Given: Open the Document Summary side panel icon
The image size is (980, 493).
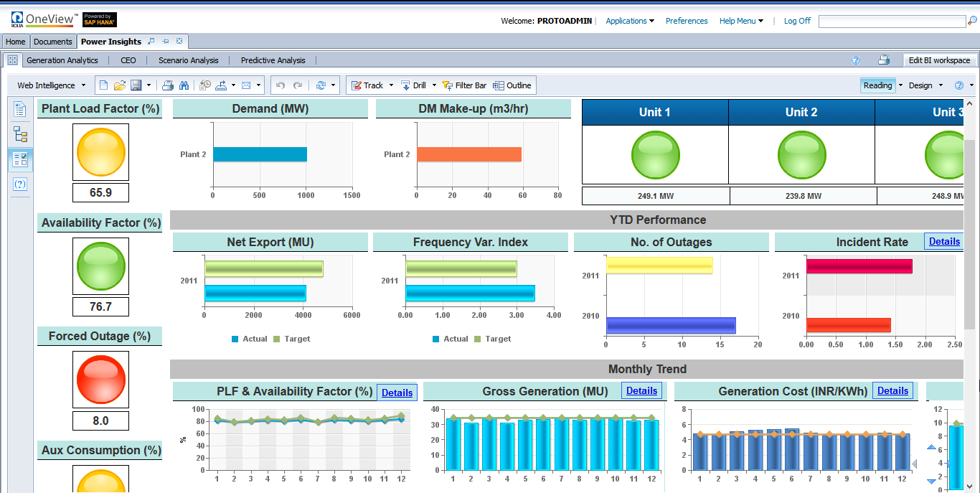Looking at the screenshot, I should pyautogui.click(x=20, y=109).
